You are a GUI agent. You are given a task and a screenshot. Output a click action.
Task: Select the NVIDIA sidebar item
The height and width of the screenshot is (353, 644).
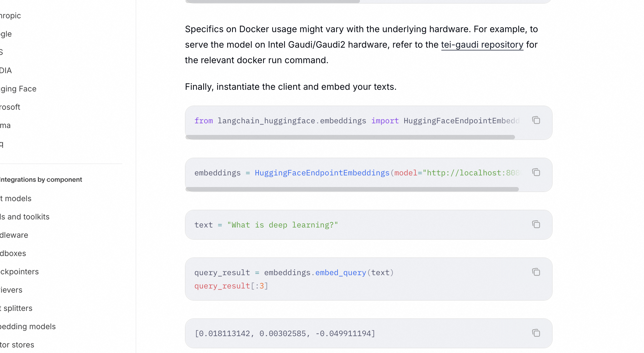pyautogui.click(x=6, y=70)
